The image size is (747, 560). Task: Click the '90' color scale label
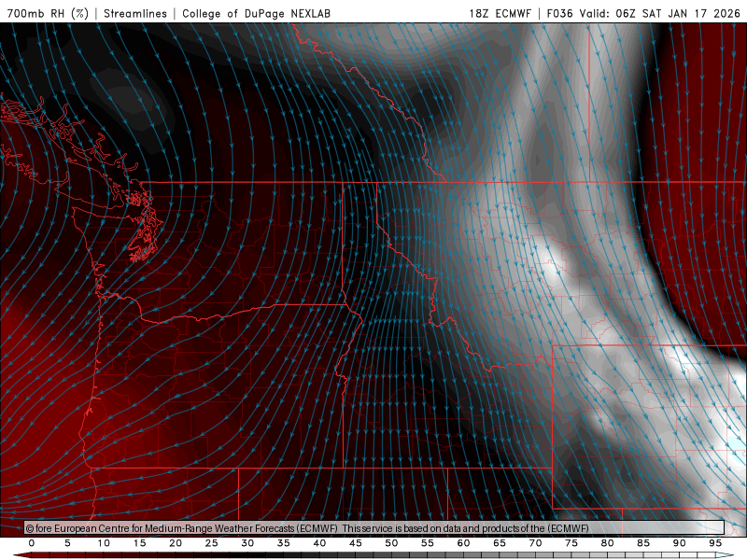[x=679, y=543]
